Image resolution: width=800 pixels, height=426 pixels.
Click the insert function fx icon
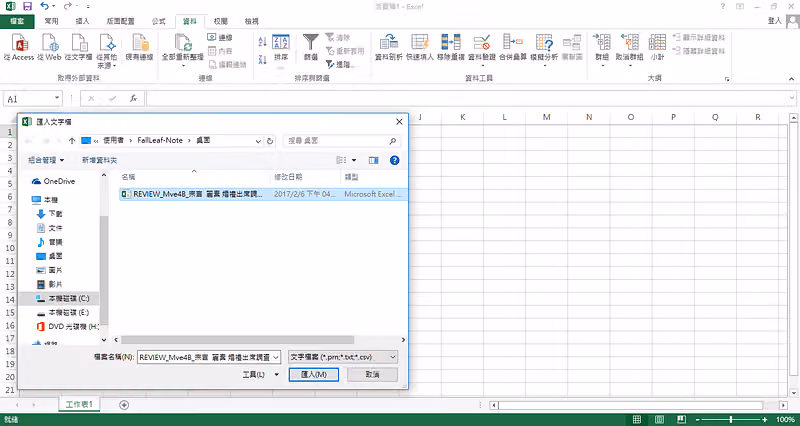click(x=133, y=98)
